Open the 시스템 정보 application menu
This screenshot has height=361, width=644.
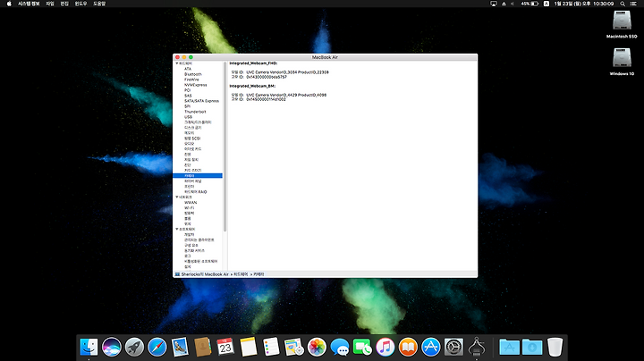pyautogui.click(x=29, y=4)
